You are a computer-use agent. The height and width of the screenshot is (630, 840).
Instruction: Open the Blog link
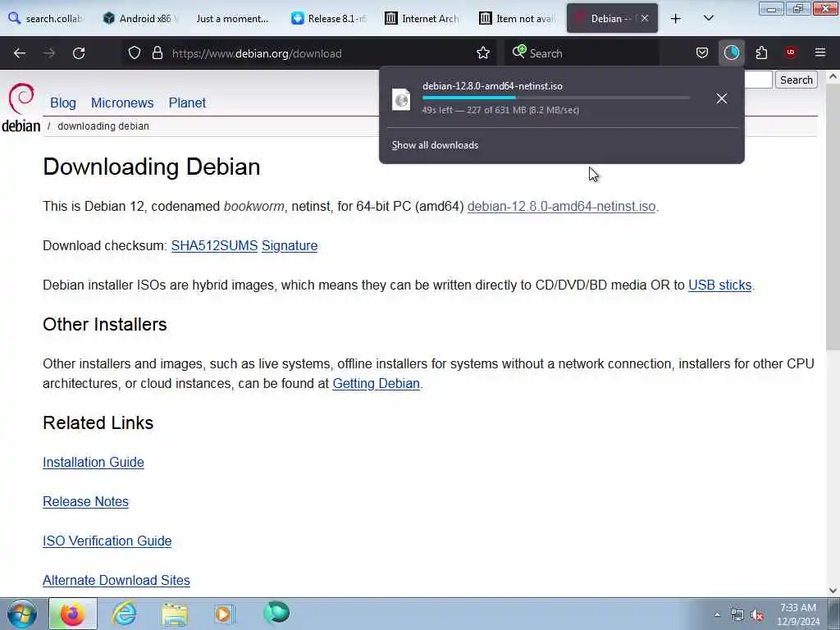click(x=63, y=103)
